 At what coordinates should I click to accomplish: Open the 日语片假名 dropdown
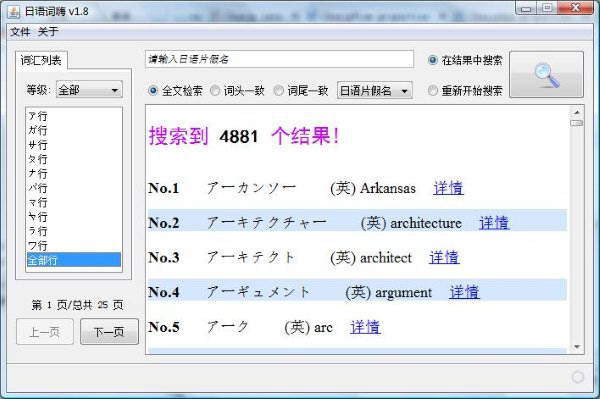click(x=375, y=91)
